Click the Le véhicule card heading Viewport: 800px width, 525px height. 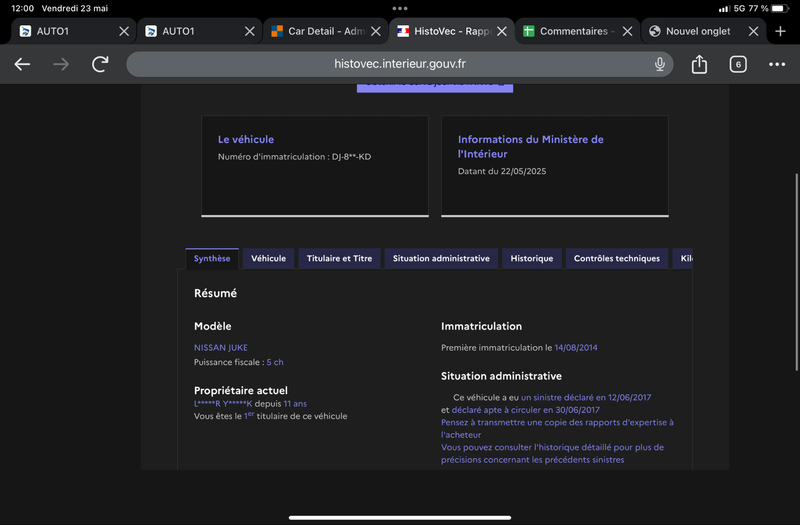[x=246, y=139]
